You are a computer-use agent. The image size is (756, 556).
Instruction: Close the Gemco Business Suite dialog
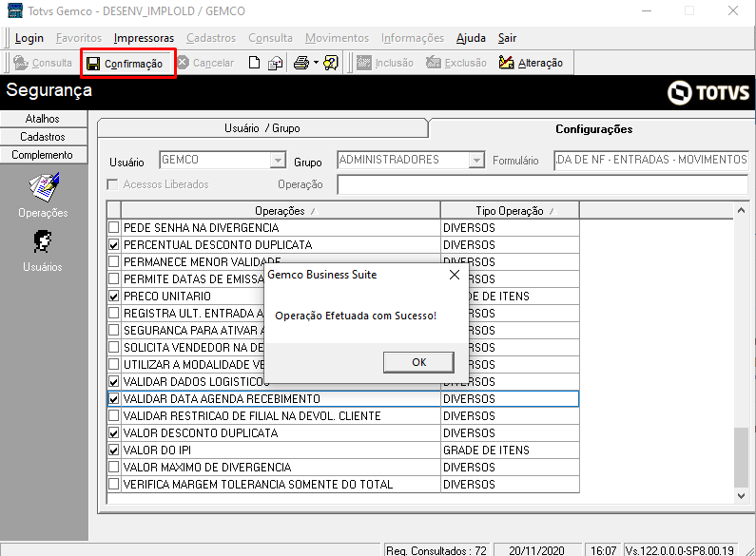tap(455, 275)
